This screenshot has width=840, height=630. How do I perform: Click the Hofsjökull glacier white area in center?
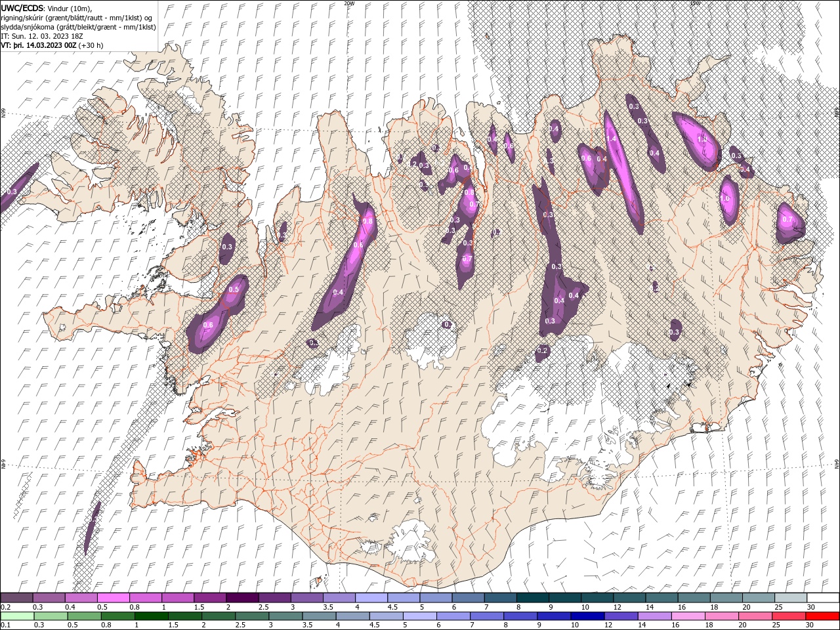click(430, 341)
